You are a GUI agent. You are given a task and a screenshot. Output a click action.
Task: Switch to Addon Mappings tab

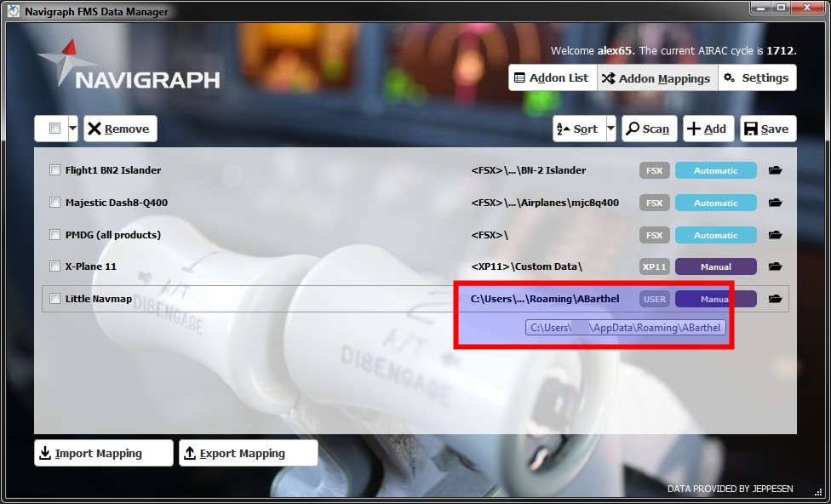pyautogui.click(x=657, y=78)
